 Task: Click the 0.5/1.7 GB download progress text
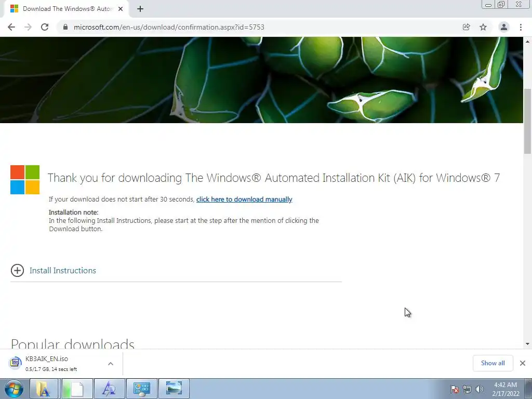[51, 369]
